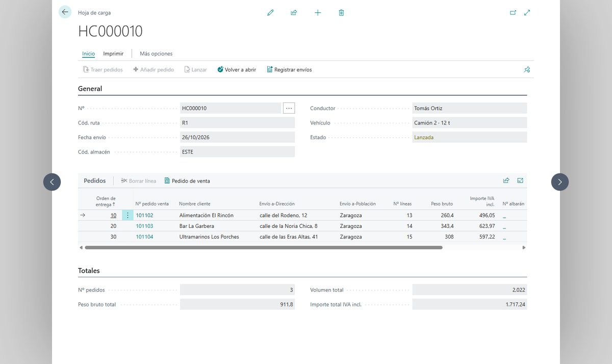Click the Añadir pedido action
The width and height of the screenshot is (612, 364).
point(154,69)
